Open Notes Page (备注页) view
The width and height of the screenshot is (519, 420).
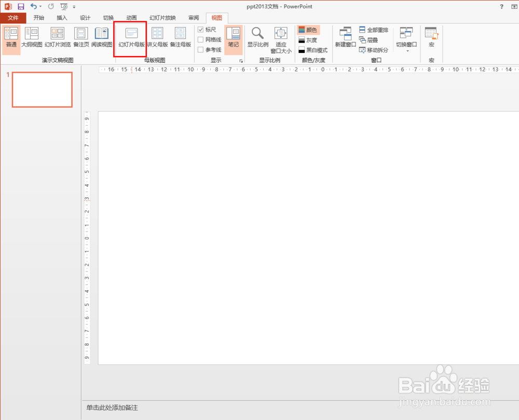81,37
